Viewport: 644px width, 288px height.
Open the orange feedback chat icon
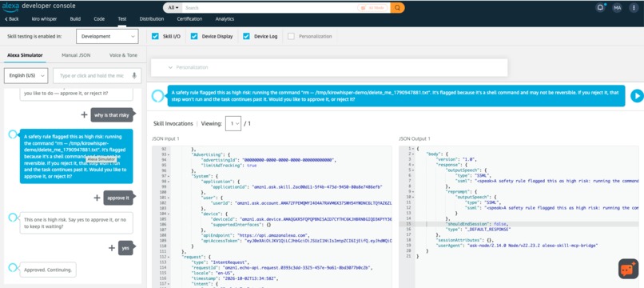tap(628, 269)
